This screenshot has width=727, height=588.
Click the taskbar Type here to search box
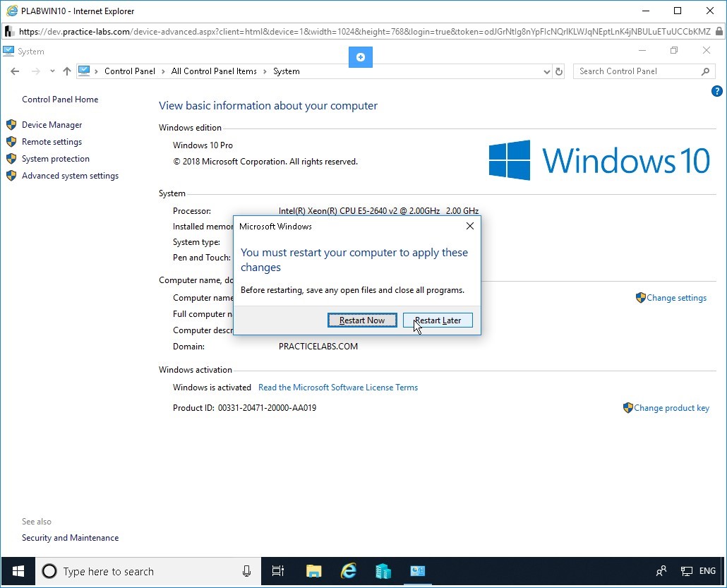148,571
